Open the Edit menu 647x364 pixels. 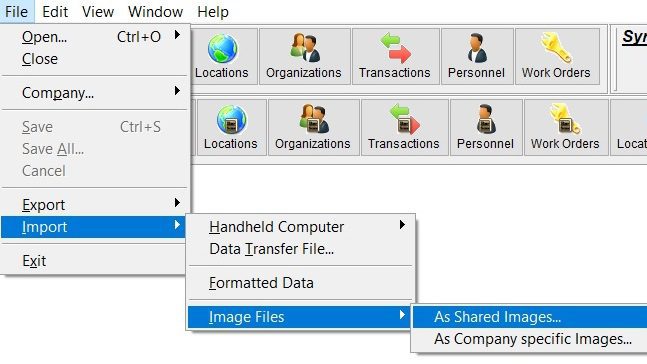click(55, 12)
